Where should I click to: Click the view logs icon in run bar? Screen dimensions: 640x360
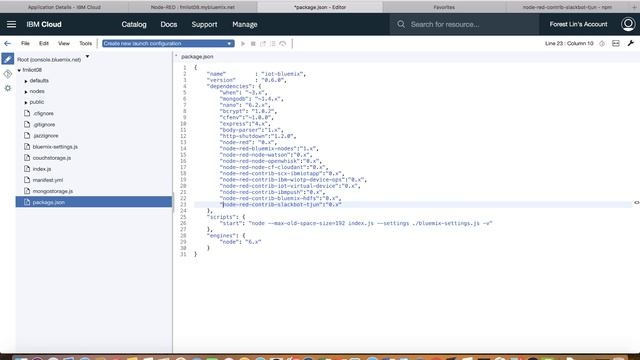tap(273, 44)
